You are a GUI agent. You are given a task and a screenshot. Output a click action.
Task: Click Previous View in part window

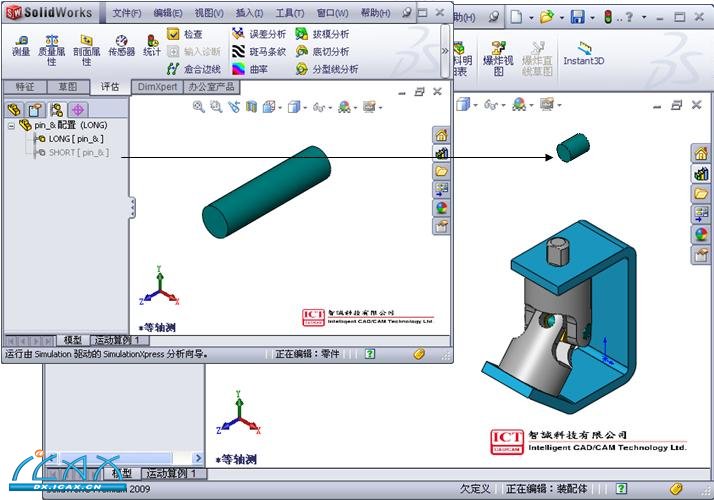[234, 107]
